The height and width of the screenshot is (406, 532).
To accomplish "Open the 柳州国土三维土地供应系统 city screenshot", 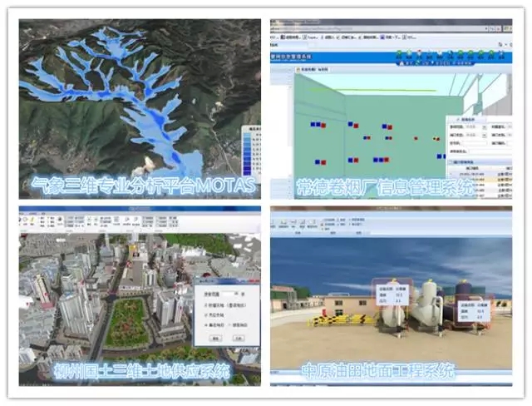I will pos(140,295).
